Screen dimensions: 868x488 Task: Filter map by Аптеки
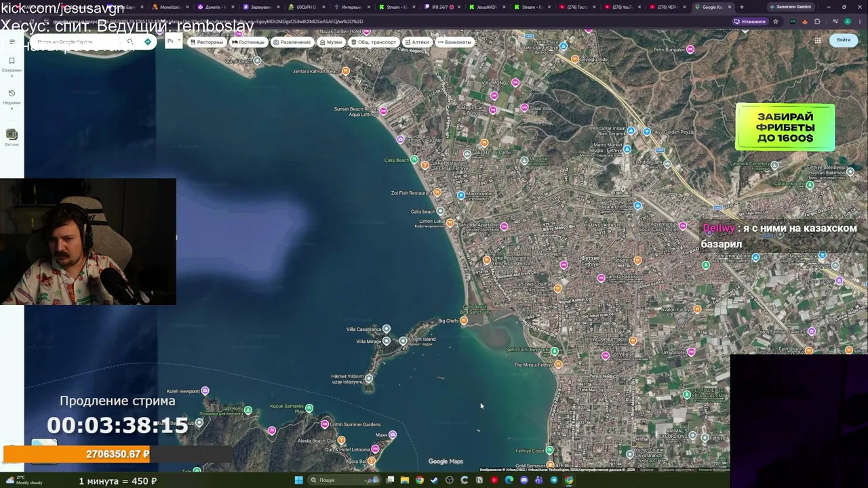(417, 42)
